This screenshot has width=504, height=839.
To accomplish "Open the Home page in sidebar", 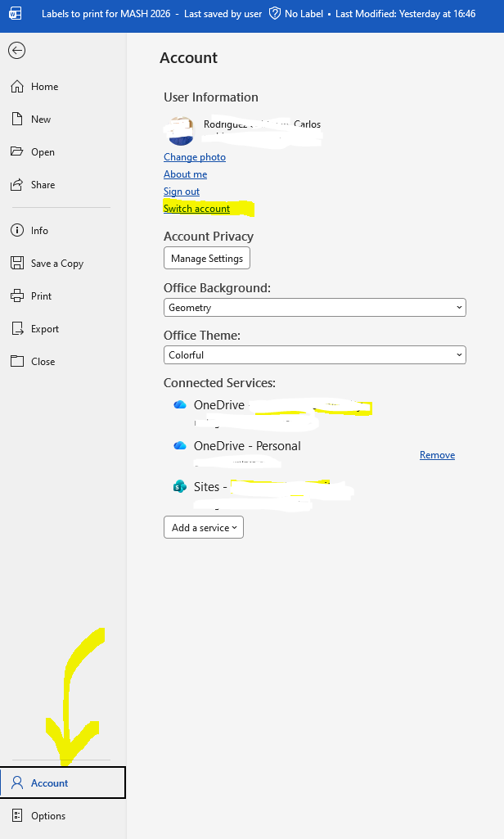I will coord(63,87).
